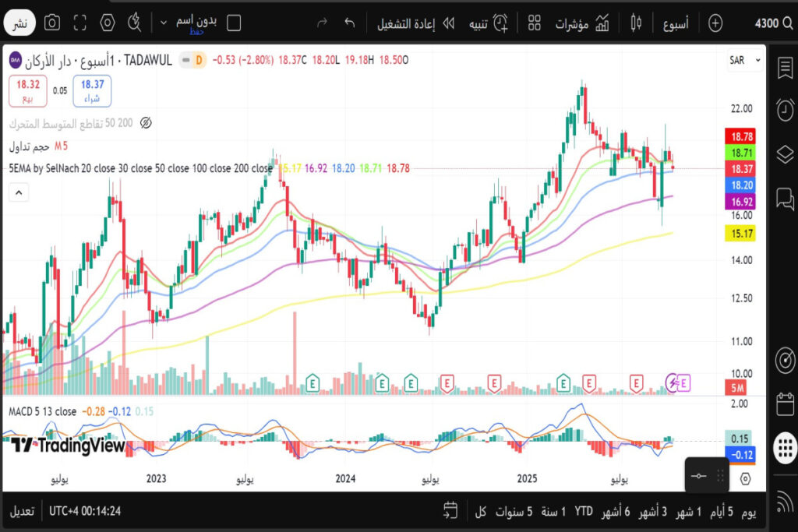Open the watchlist panel icon in right sidebar

(x=785, y=68)
